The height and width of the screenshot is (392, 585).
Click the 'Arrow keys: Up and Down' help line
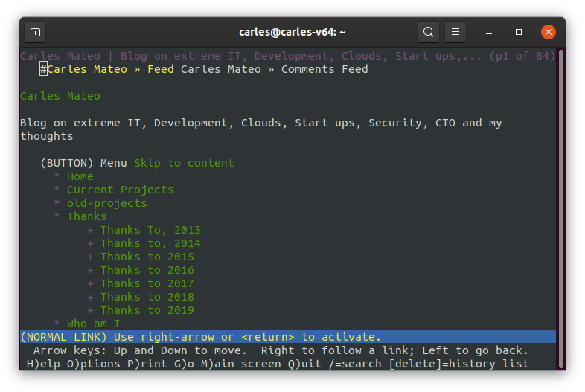click(280, 350)
